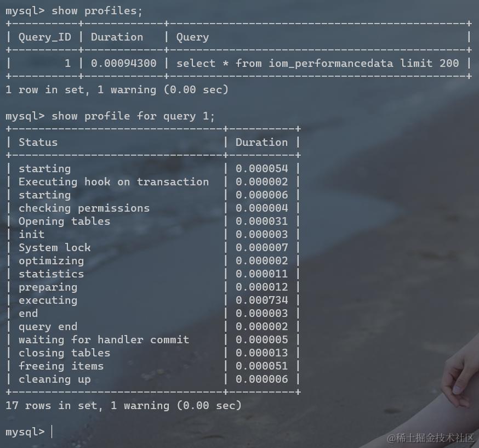Click the Opening tables duration 0.000031
The height and width of the screenshot is (448, 479).
(261, 221)
